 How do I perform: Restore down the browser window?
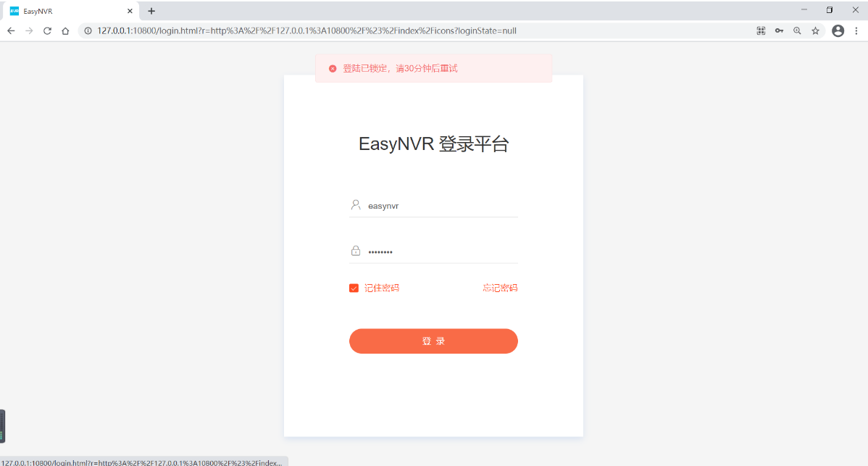830,10
